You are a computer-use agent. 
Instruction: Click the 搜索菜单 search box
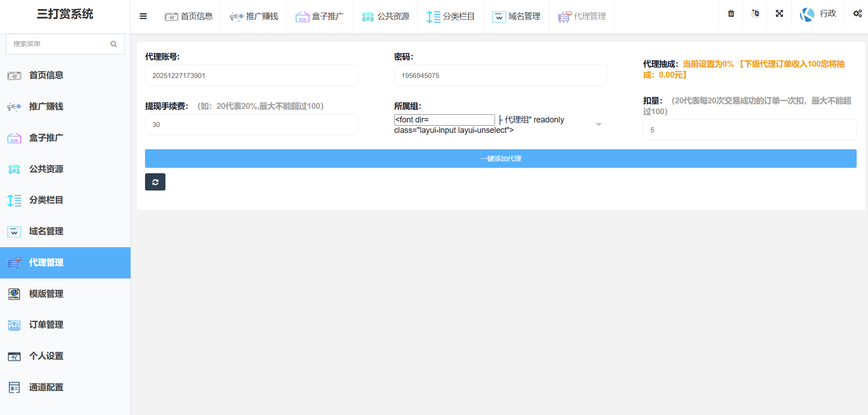[59, 44]
